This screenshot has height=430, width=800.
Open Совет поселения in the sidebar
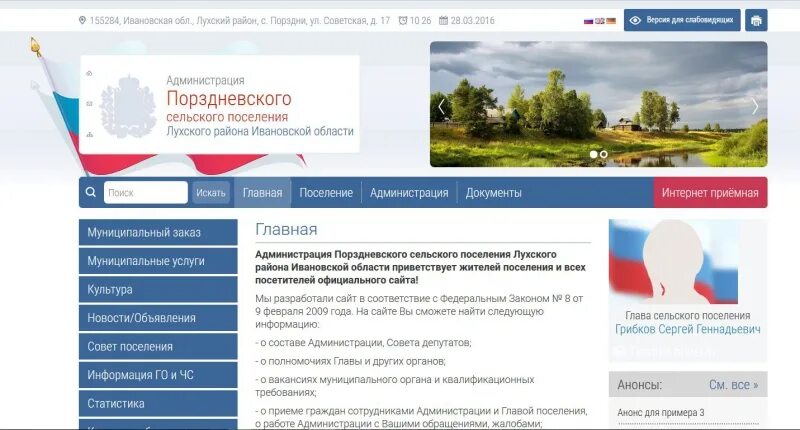coord(158,346)
